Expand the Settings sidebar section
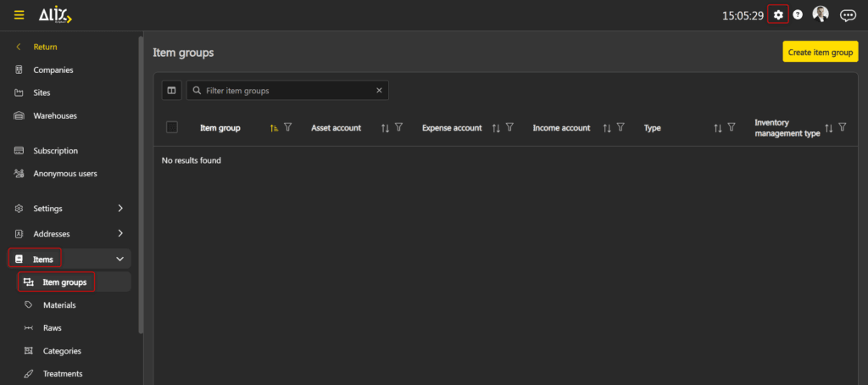This screenshot has width=868, height=385. click(120, 208)
